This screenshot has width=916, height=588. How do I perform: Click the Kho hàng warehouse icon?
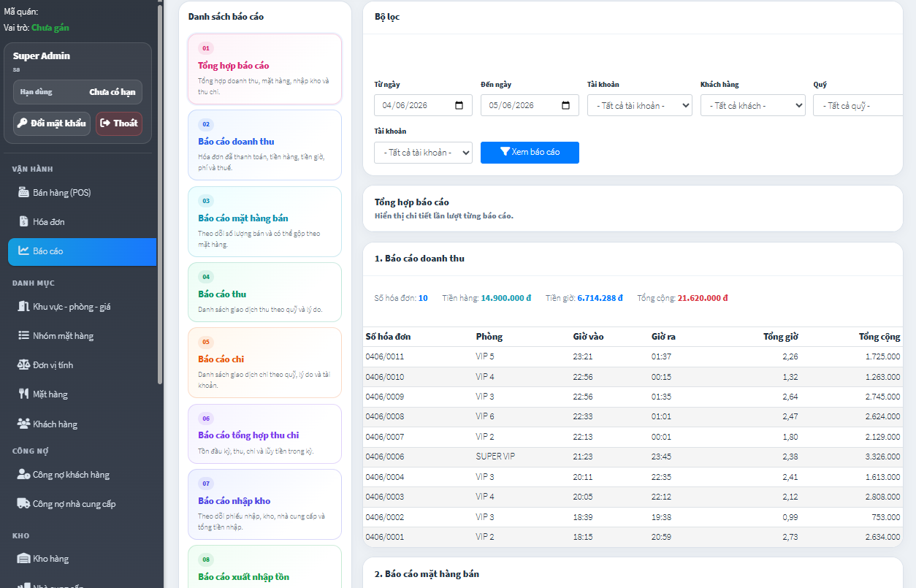tap(23, 559)
